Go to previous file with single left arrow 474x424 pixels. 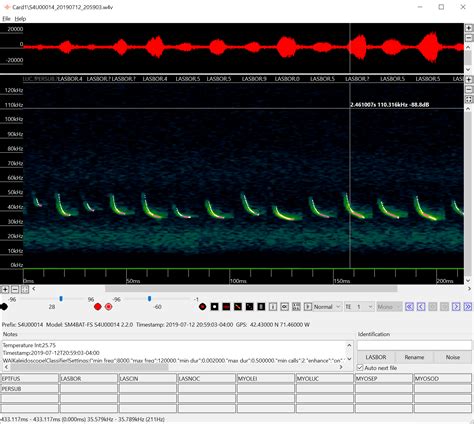421,307
